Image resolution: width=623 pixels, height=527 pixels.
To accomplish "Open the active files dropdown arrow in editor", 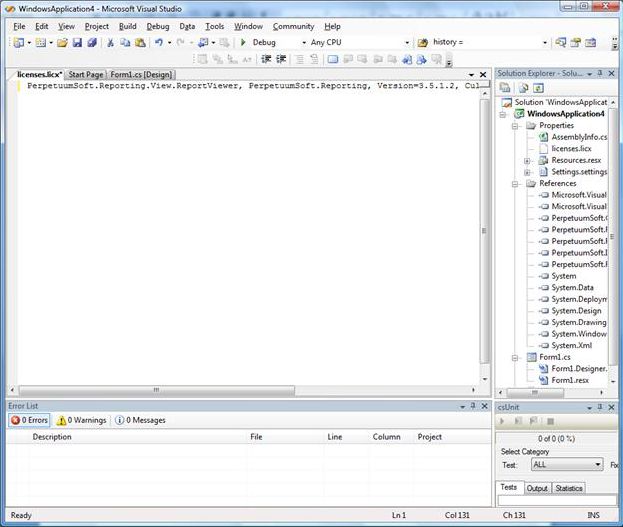I will click(471, 75).
